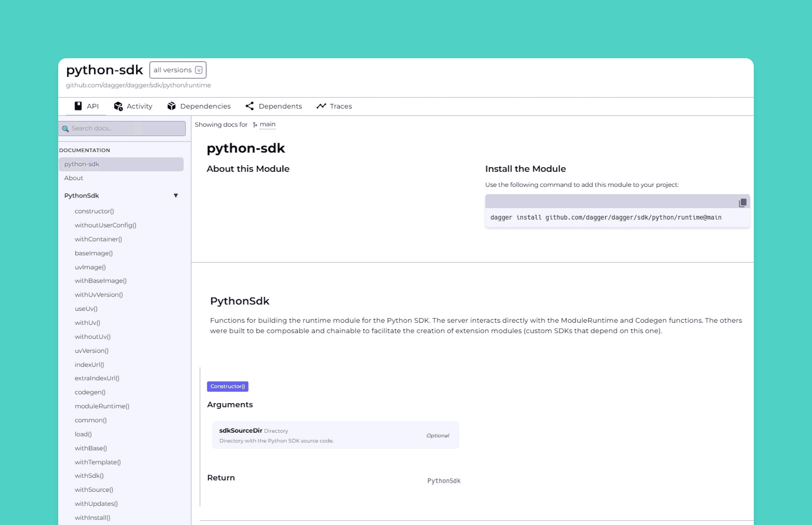Open the all versions dropdown
812x525 pixels.
pos(178,70)
